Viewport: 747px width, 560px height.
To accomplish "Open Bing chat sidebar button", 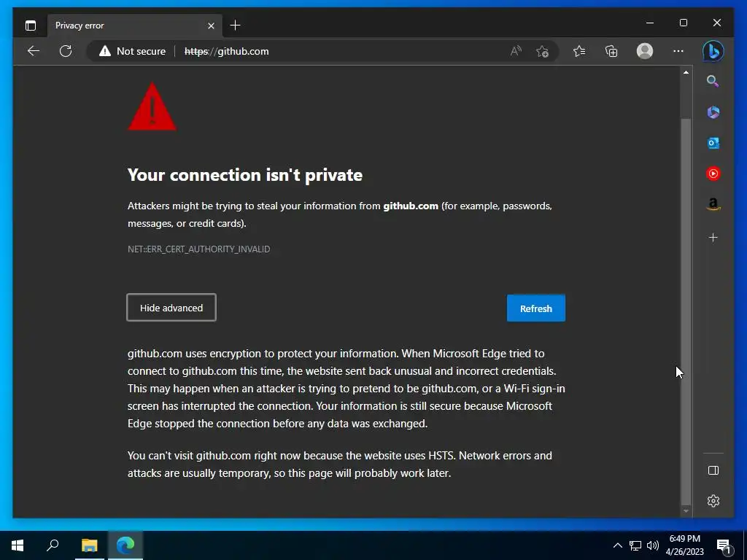I will [x=713, y=51].
